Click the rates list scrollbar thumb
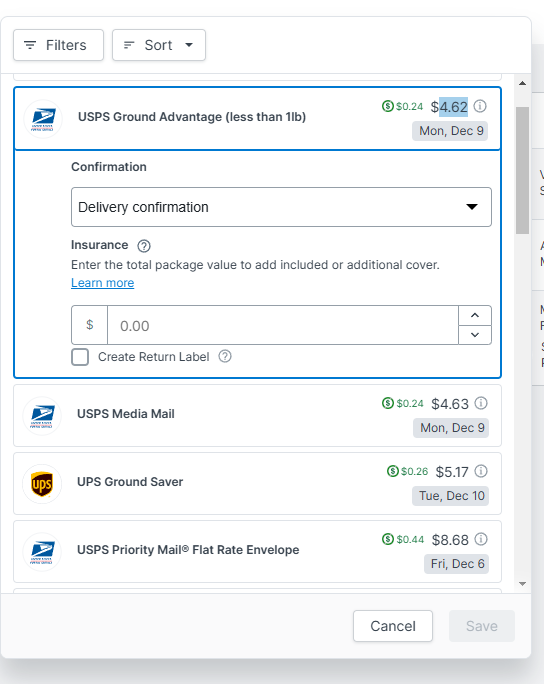 pos(522,170)
